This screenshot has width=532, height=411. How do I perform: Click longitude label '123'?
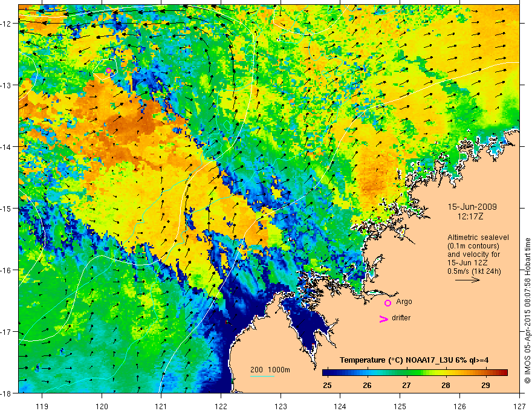point(281,406)
